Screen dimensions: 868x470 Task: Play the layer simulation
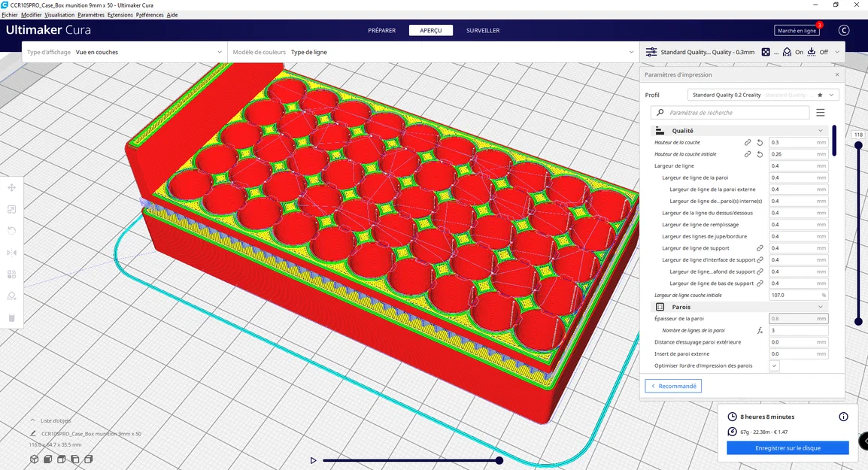point(314,460)
